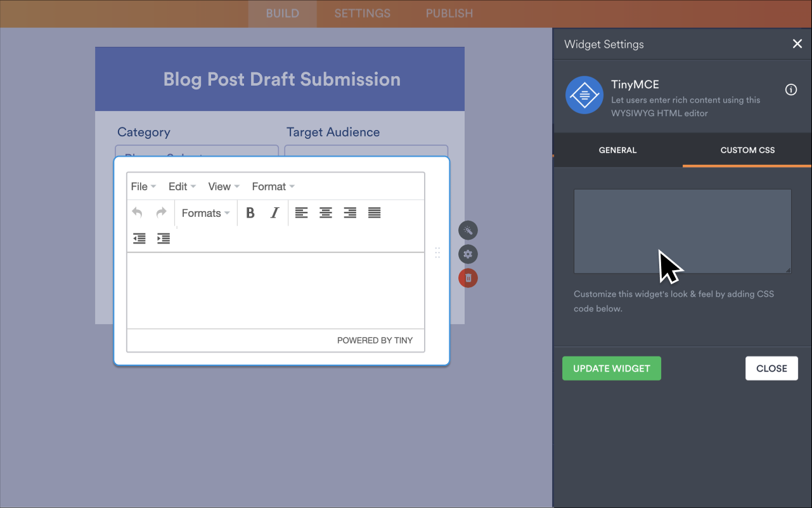Click inside the Custom CSS code area

point(682,231)
